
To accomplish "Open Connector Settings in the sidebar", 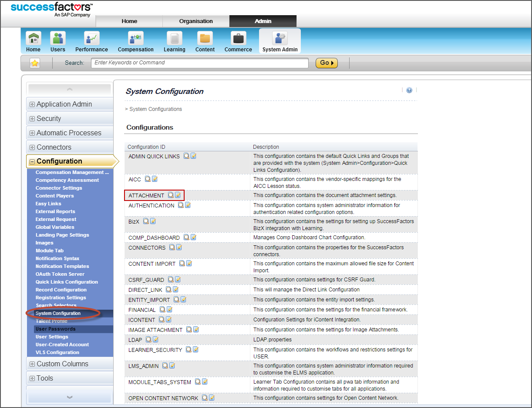I will tap(59, 188).
